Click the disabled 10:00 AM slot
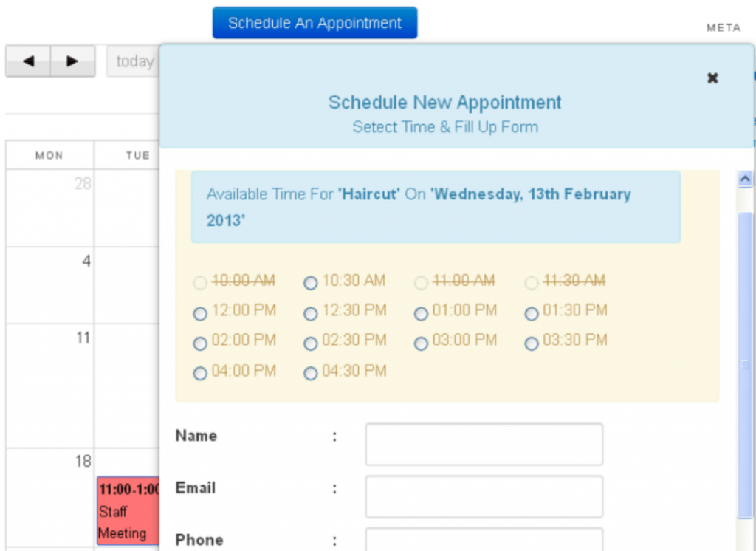This screenshot has height=551, width=756. pyautogui.click(x=200, y=283)
